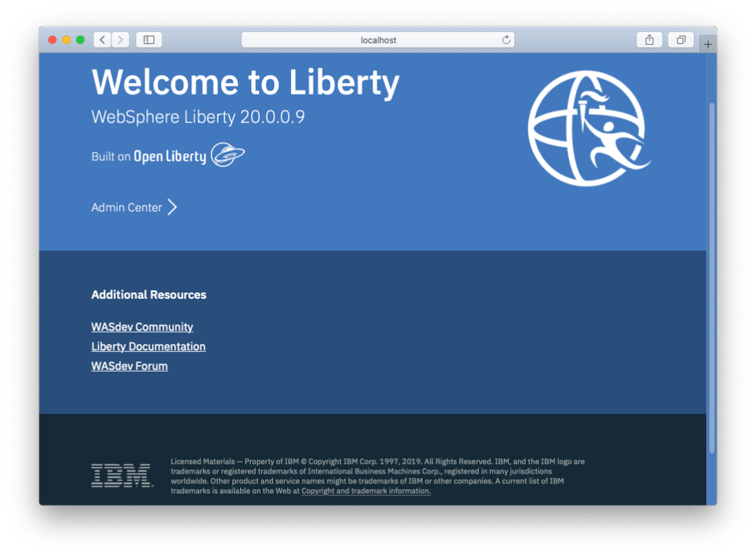Image resolution: width=756 pixels, height=557 pixels.
Task: Click the localhost address bar
Action: click(378, 39)
